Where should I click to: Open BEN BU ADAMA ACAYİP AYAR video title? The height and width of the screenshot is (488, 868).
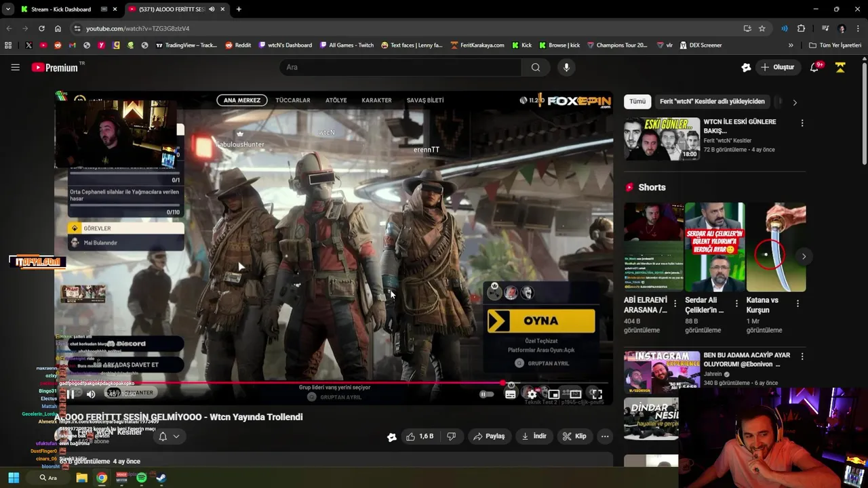tap(747, 359)
